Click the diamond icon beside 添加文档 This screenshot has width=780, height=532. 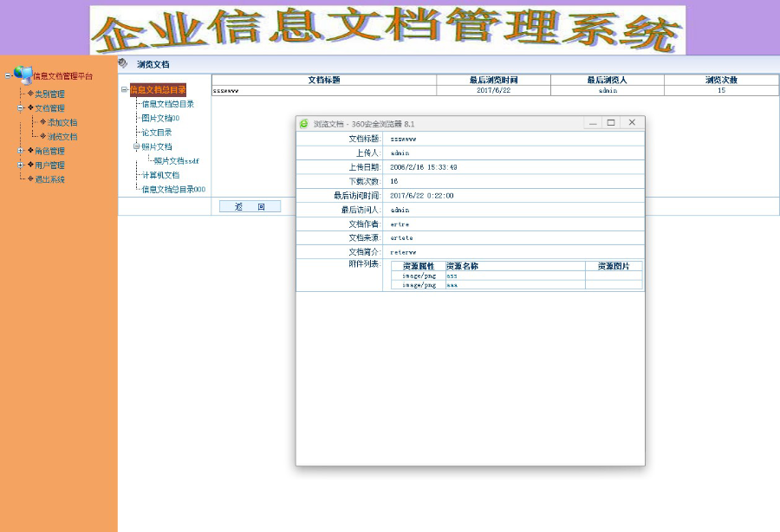coord(42,122)
